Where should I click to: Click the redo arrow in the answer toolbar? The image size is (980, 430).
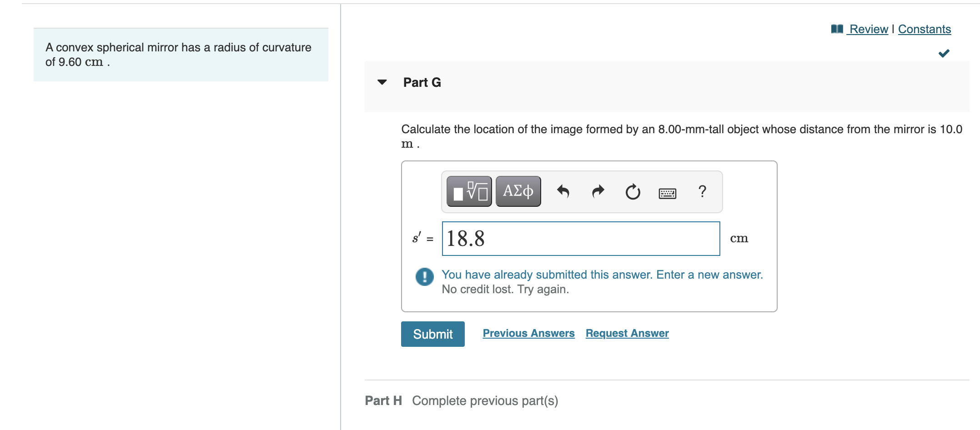(597, 191)
